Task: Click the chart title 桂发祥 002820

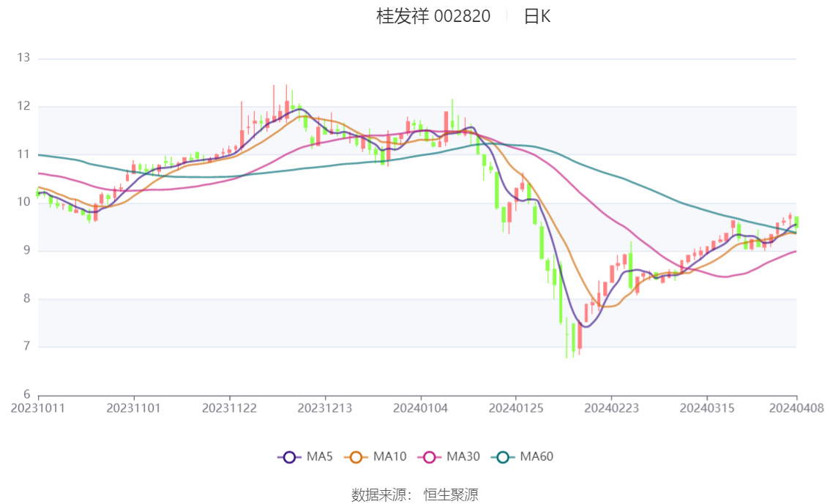Action: 433,17
